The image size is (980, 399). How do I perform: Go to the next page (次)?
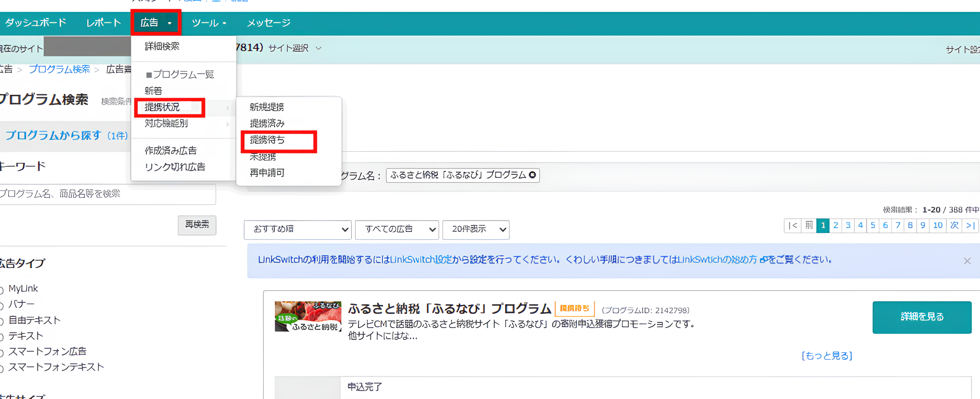click(x=954, y=225)
